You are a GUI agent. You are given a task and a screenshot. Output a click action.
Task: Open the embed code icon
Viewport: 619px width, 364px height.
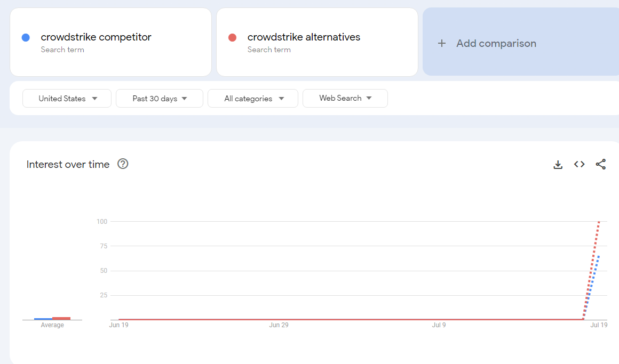[x=579, y=165]
